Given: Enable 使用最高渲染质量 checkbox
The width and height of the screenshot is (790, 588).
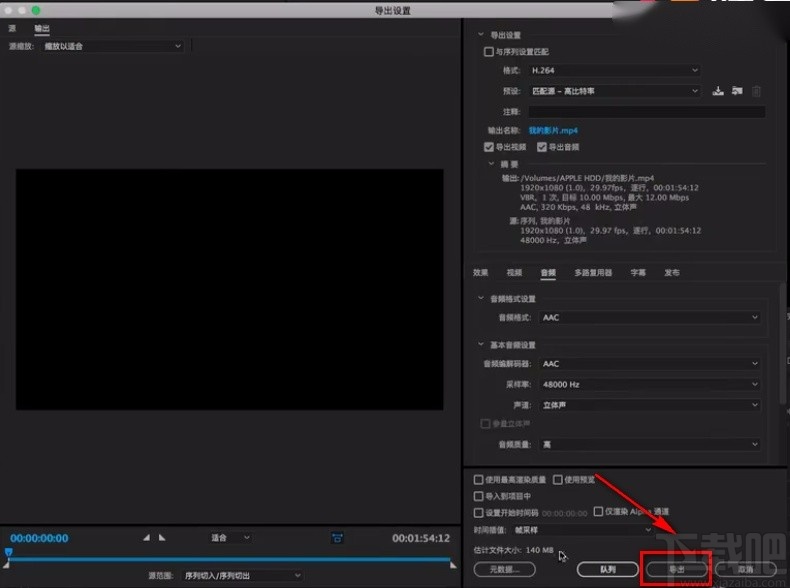Looking at the screenshot, I should pos(479,479).
